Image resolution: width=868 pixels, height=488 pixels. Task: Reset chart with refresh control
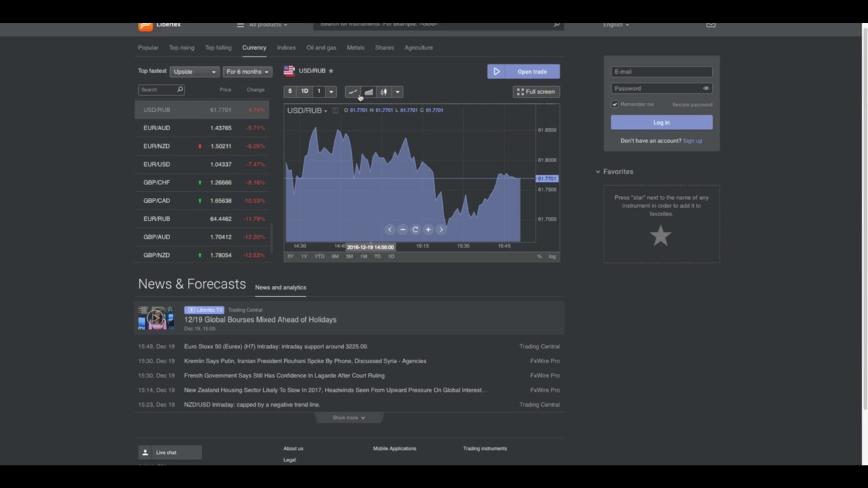click(x=415, y=230)
